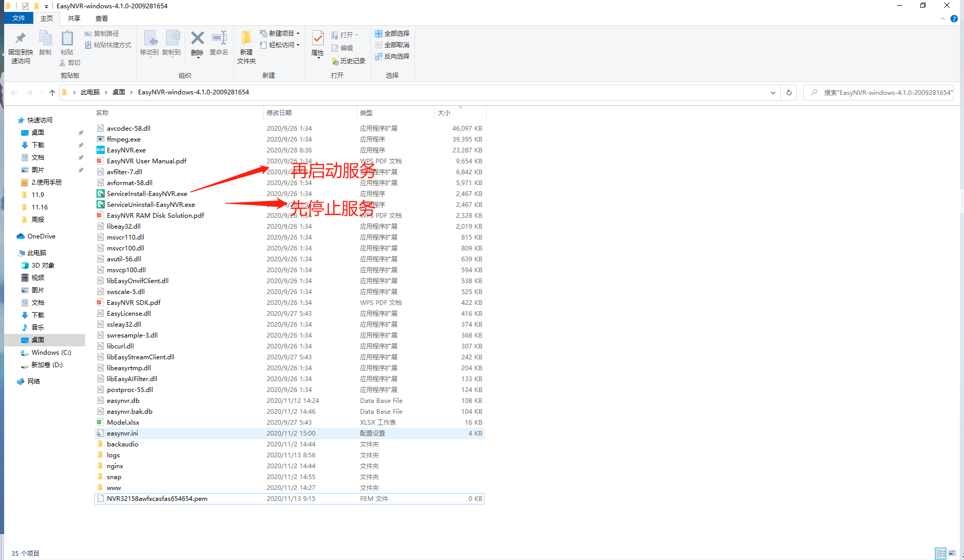Click 粘贴快捷方式 option
Viewport: 964px width, 560px height.
108,45
